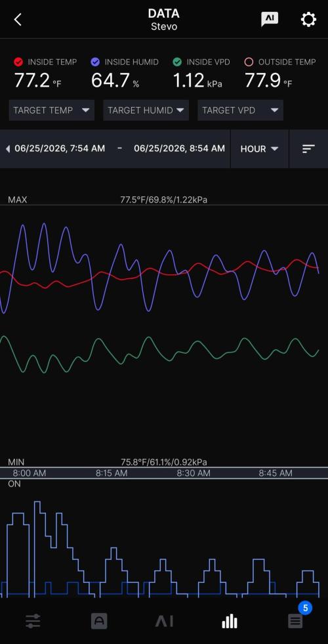
Task: Open the automation A tab
Action: pos(99,620)
